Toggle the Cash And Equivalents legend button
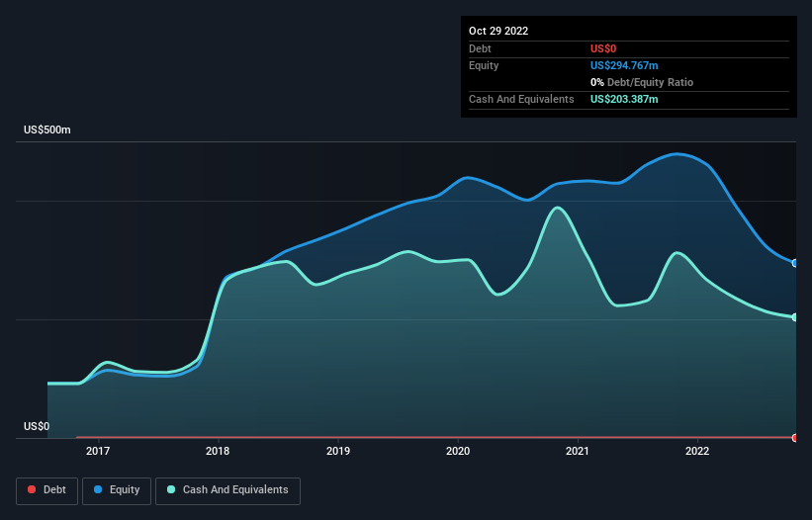Viewport: 812px width, 520px height. coord(227,490)
